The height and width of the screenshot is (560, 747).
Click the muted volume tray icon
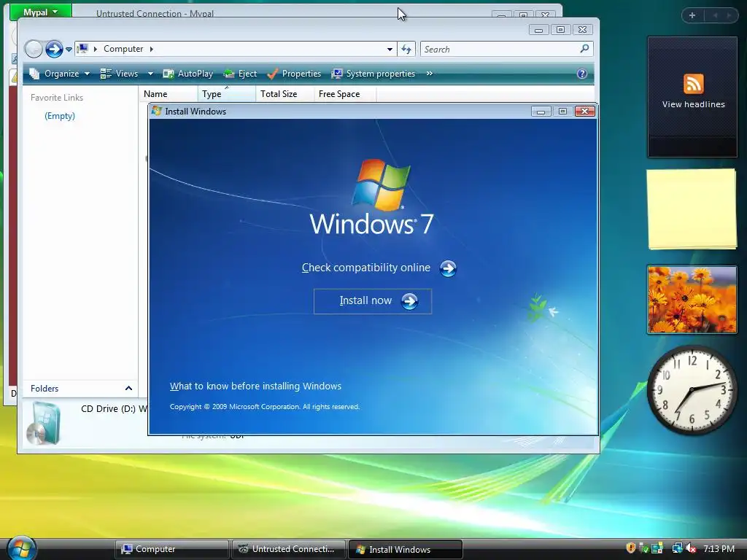[x=690, y=548]
